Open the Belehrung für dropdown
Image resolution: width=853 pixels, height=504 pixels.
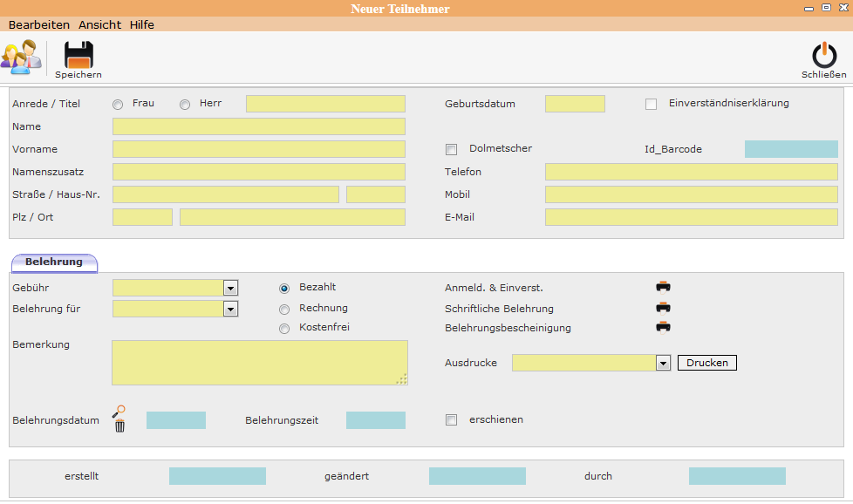point(231,309)
